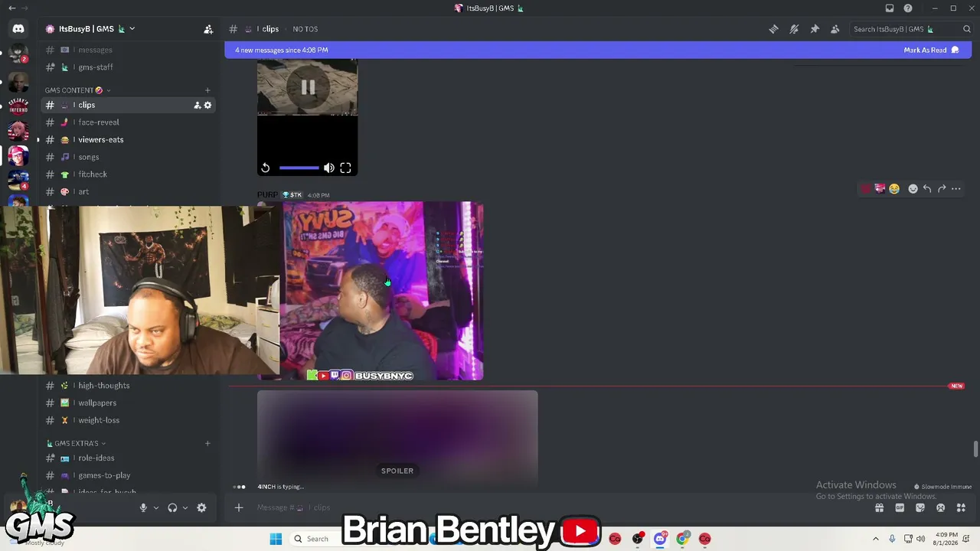The width and height of the screenshot is (980, 551).
Task: Open the gift picker
Action: point(880,507)
